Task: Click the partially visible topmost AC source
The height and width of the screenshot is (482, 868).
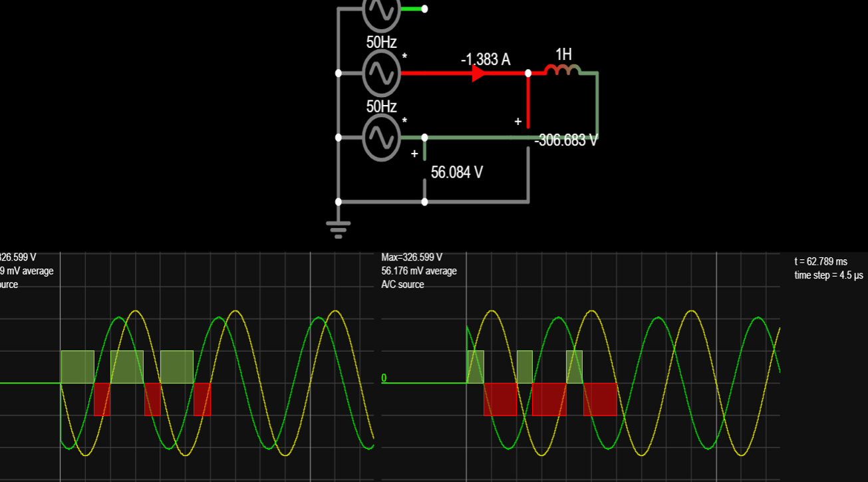Action: click(x=381, y=9)
